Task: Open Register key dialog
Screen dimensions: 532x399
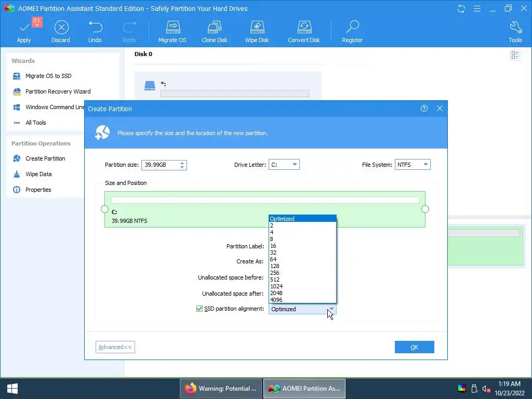Action: (352, 31)
